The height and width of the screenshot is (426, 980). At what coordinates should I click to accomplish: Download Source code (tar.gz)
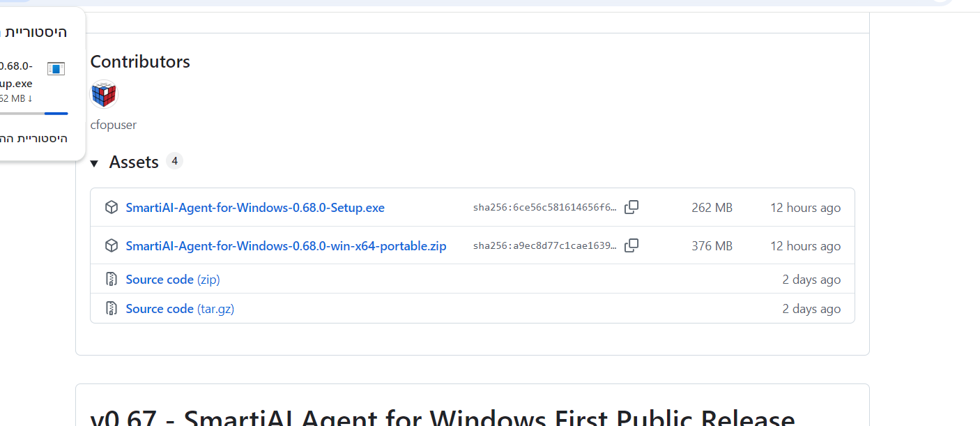180,309
